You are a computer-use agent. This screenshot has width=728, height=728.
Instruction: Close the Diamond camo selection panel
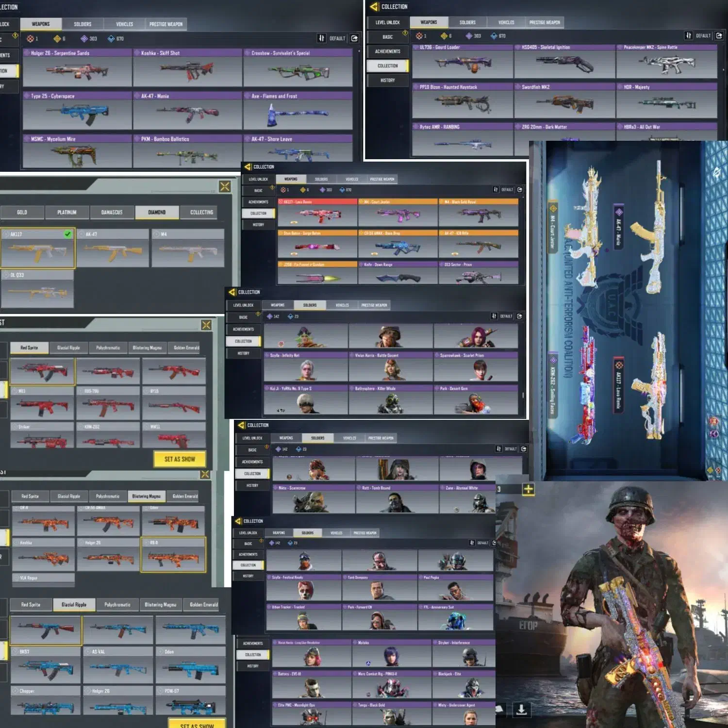point(225,186)
